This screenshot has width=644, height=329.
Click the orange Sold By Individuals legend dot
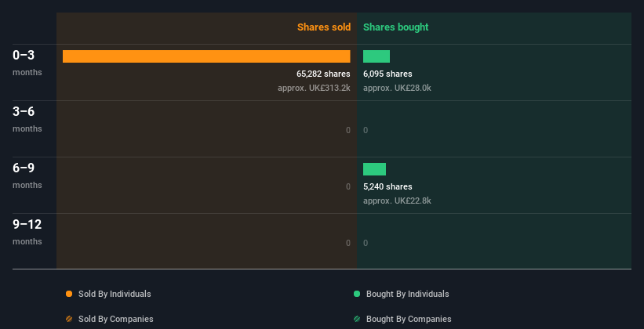pos(69,294)
